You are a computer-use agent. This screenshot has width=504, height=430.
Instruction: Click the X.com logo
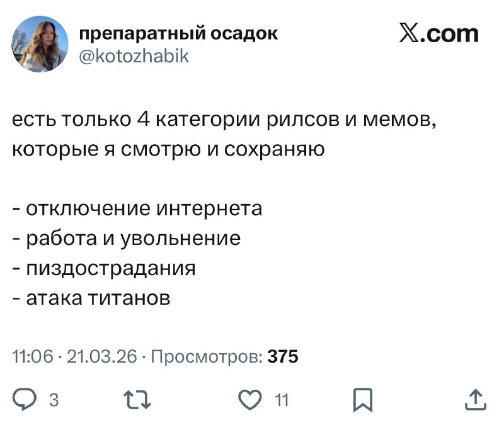point(438,33)
